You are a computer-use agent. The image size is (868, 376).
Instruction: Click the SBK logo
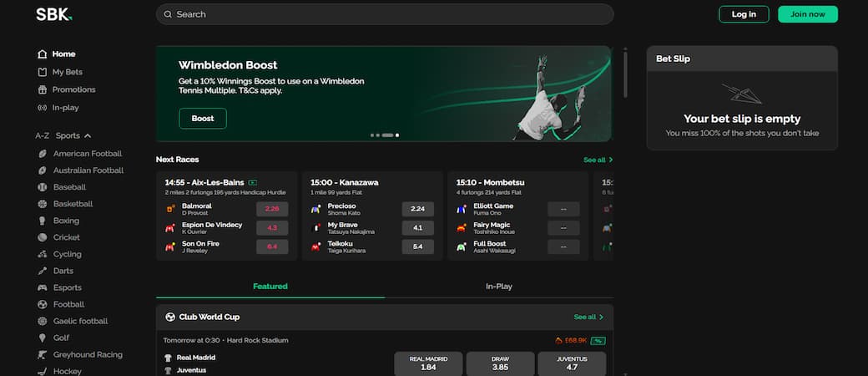[x=54, y=14]
